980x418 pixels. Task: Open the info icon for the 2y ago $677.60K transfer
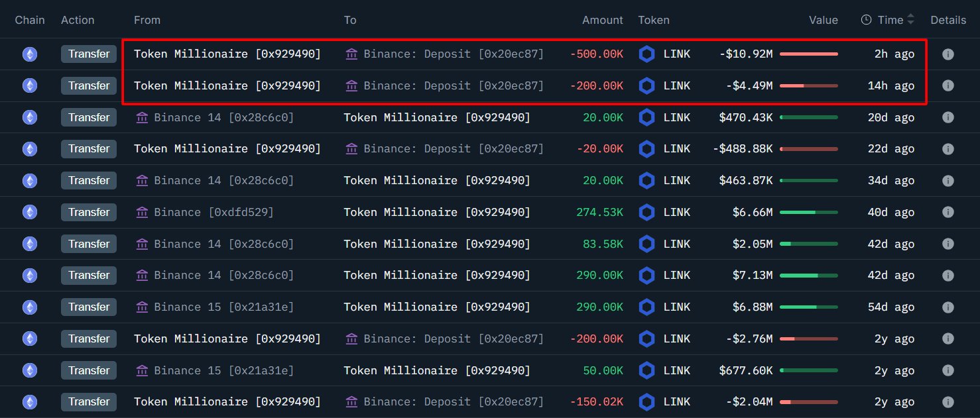tap(948, 370)
